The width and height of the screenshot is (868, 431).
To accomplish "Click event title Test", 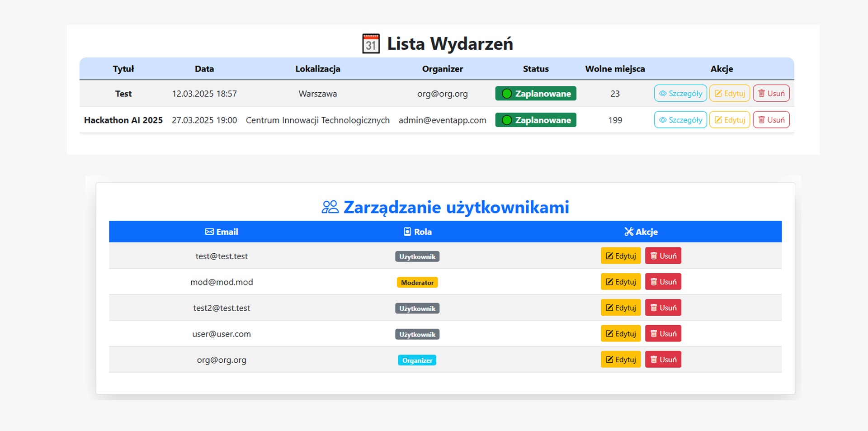I will (123, 94).
